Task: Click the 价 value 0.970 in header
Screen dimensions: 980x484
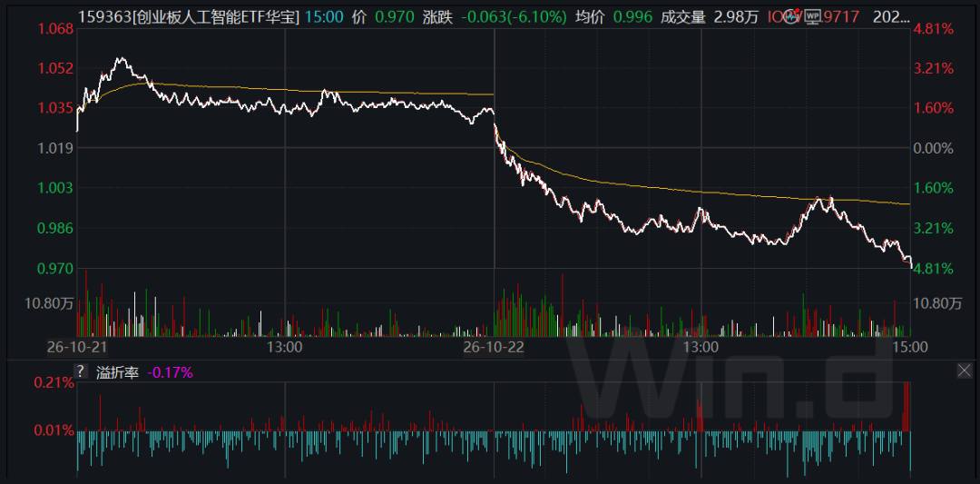Action: click(x=397, y=17)
